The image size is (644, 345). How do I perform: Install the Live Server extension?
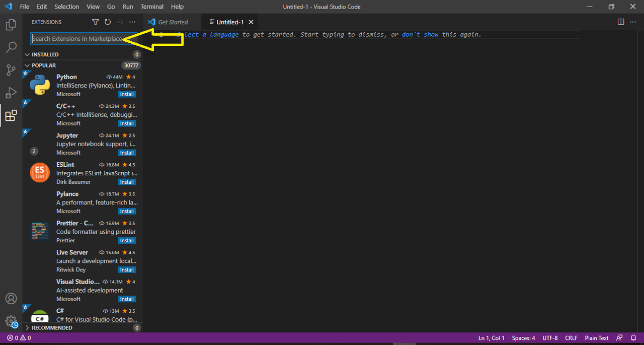tap(127, 269)
